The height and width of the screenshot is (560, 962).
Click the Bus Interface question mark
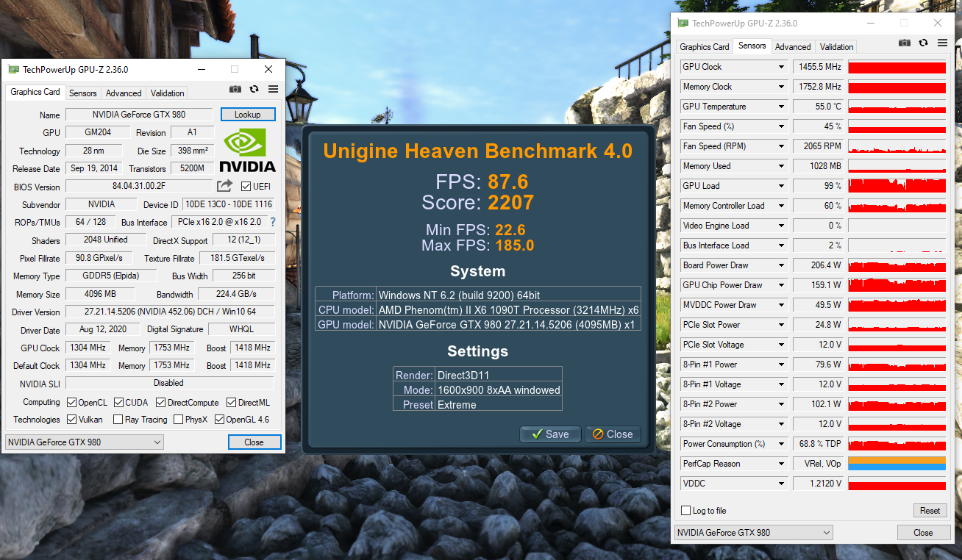pos(273,222)
